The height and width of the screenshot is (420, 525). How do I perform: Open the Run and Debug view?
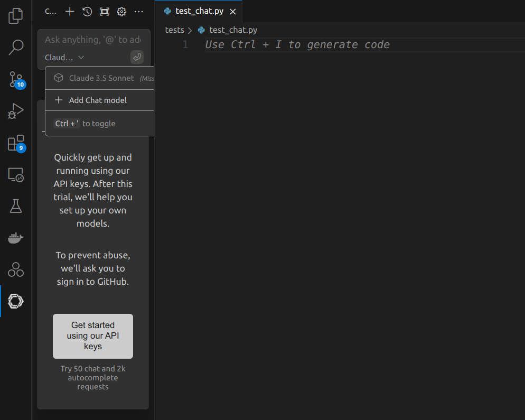coord(15,111)
